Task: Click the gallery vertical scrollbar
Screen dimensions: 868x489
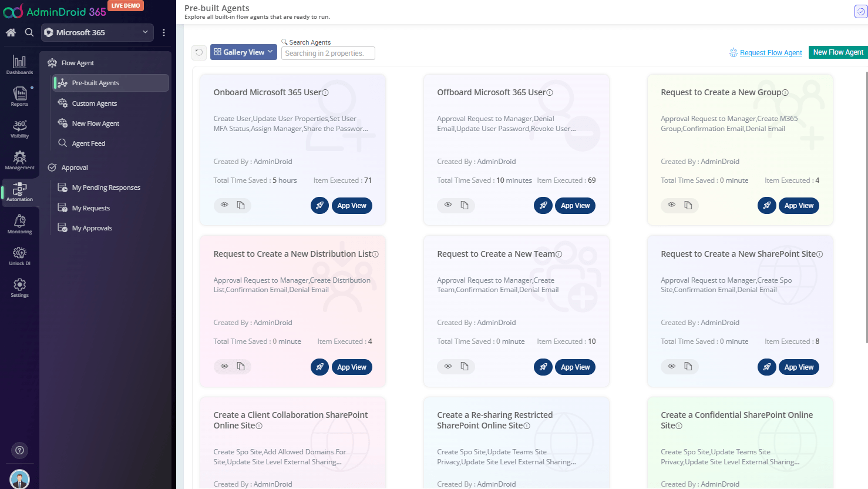Action: tap(866, 207)
